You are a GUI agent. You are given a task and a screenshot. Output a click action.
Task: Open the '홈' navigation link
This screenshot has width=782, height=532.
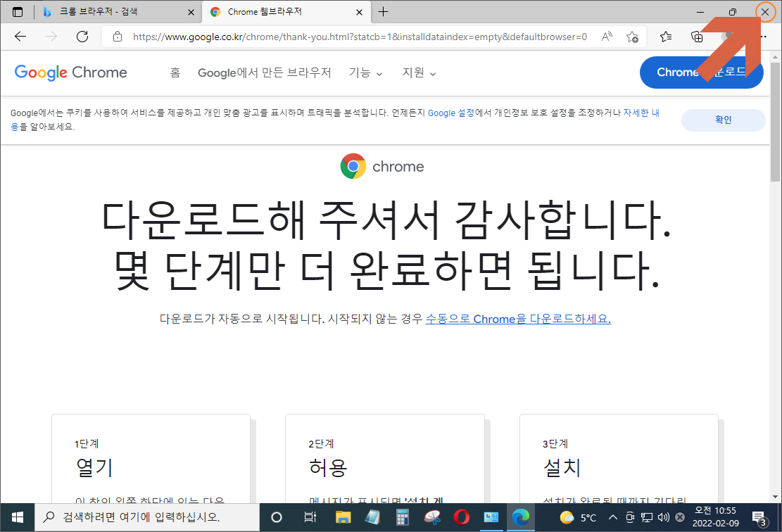click(x=175, y=72)
